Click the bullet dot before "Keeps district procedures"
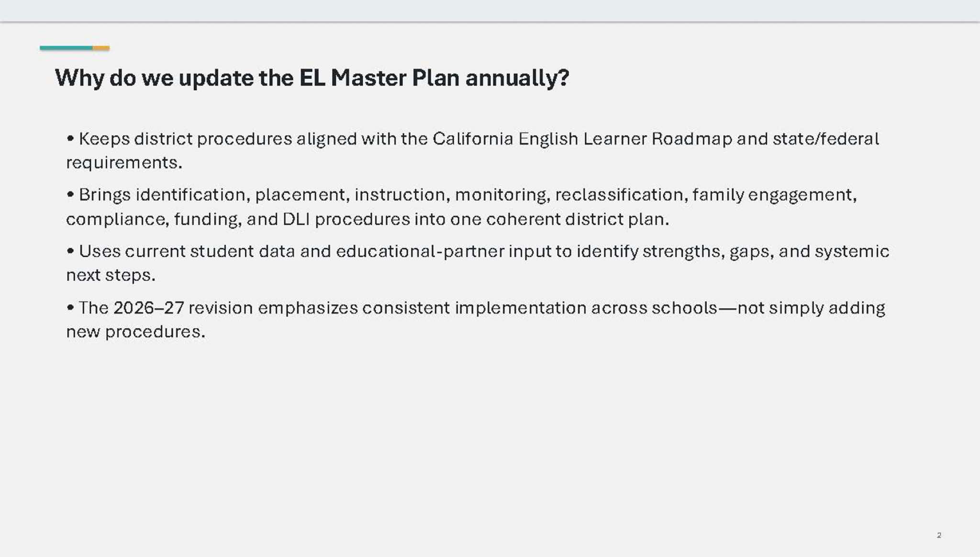Viewport: 980px width, 557px height. click(x=70, y=139)
